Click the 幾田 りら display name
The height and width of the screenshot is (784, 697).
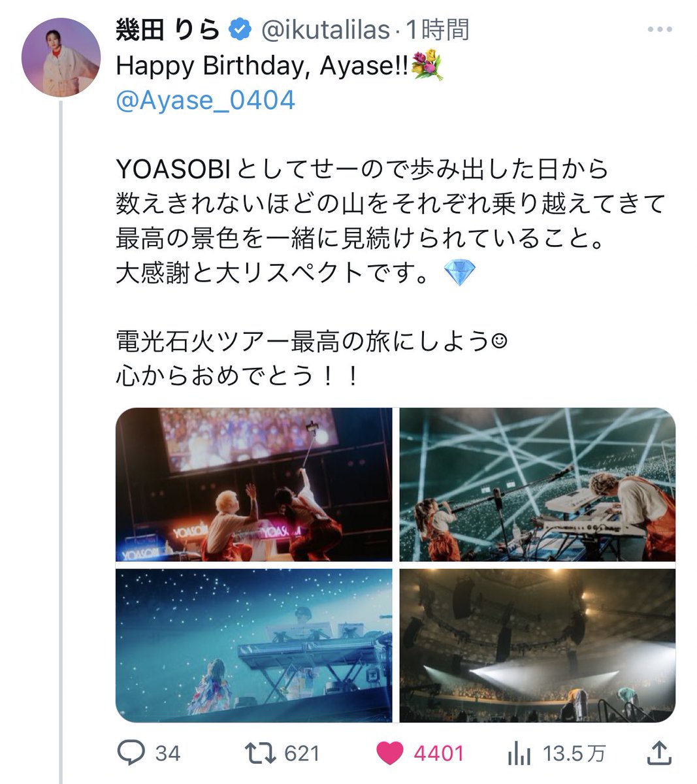[169, 29]
